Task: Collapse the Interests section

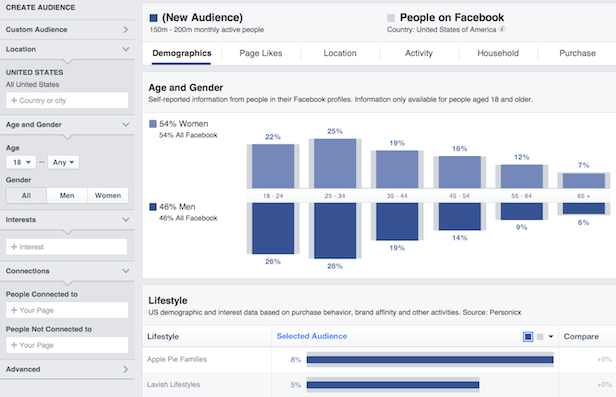Action: point(67,220)
